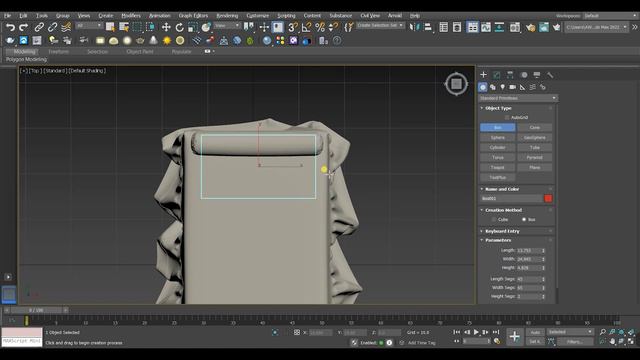Click Zoom Extents navigation icon
640x360 pixels.
621,332
